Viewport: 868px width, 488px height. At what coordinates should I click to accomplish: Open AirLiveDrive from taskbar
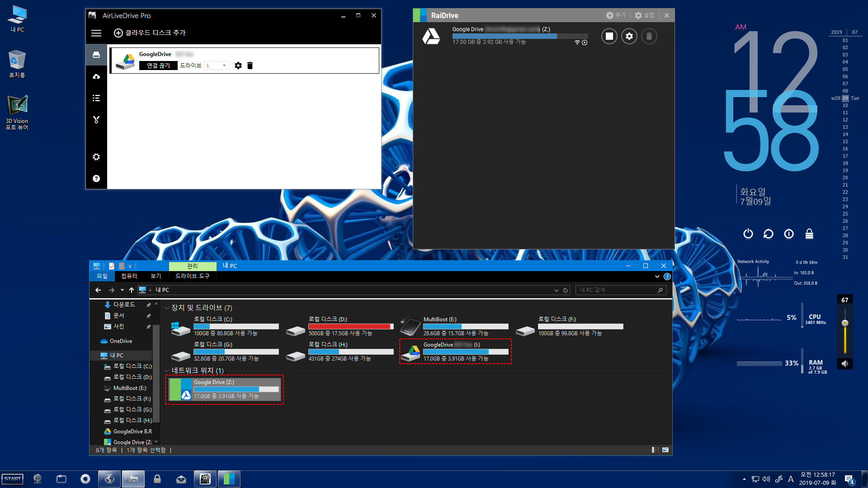pyautogui.click(x=205, y=479)
